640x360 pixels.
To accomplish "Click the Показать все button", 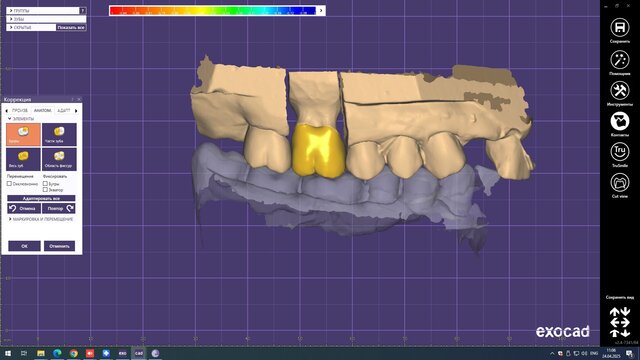I will 71,27.
